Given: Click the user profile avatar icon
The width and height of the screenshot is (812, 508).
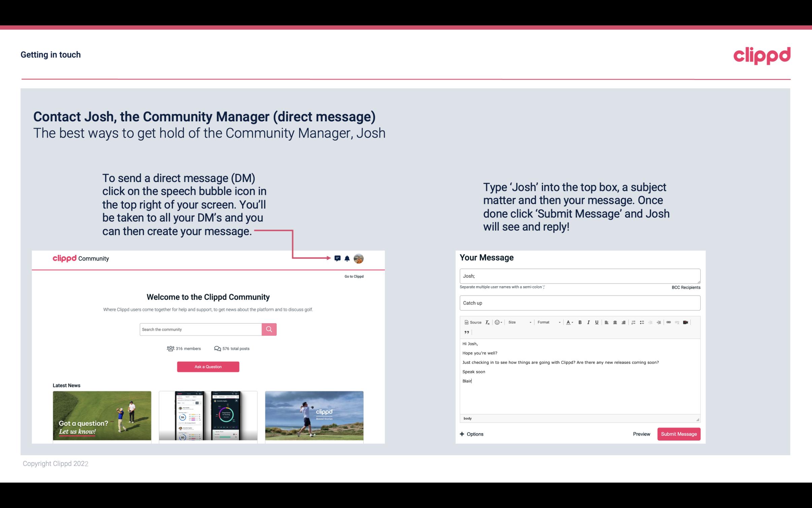Looking at the screenshot, I should (359, 259).
